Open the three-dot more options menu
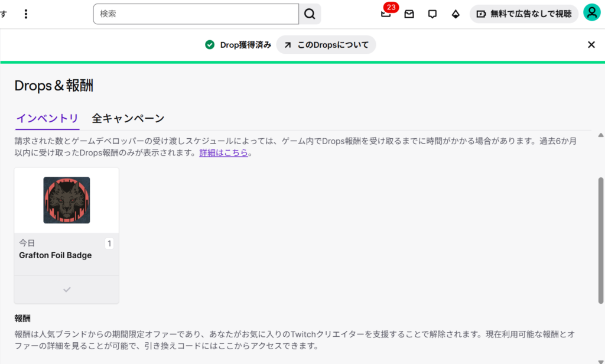Screen dimensions: 605x364 (26, 14)
